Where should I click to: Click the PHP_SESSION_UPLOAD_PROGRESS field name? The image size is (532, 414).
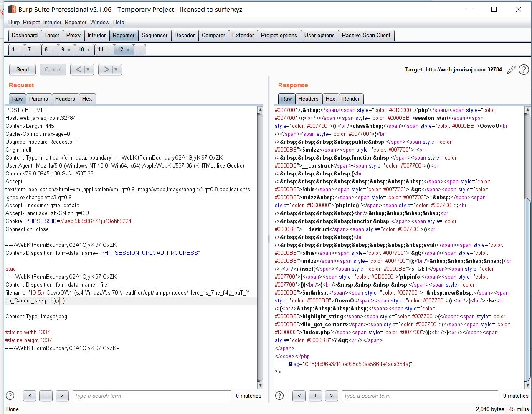pyautogui.click(x=149, y=253)
